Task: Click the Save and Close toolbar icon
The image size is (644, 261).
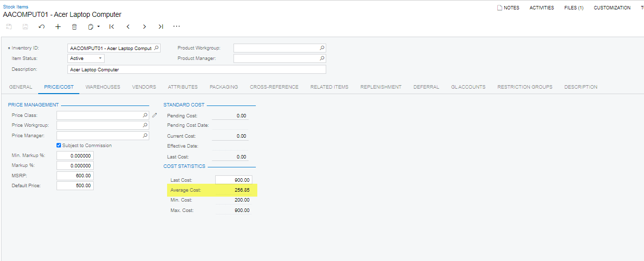Action: [9, 27]
